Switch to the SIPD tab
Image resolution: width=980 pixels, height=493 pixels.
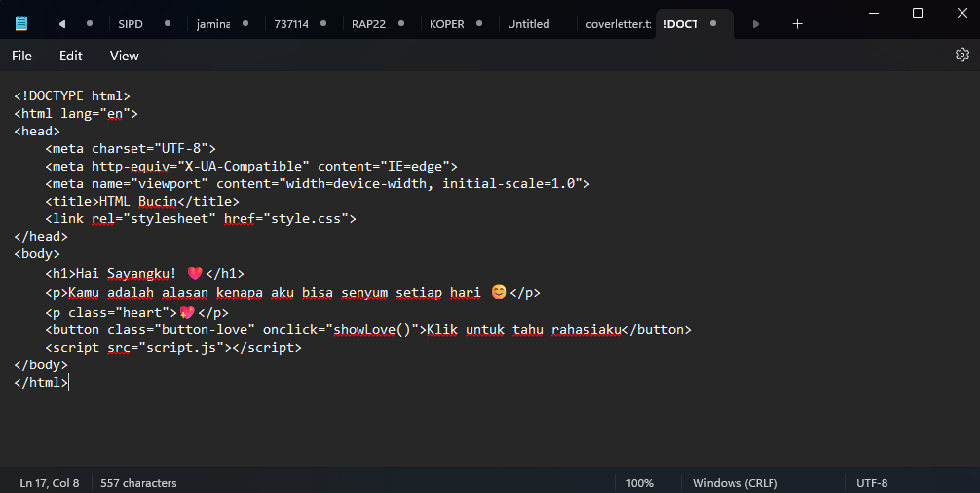(131, 24)
